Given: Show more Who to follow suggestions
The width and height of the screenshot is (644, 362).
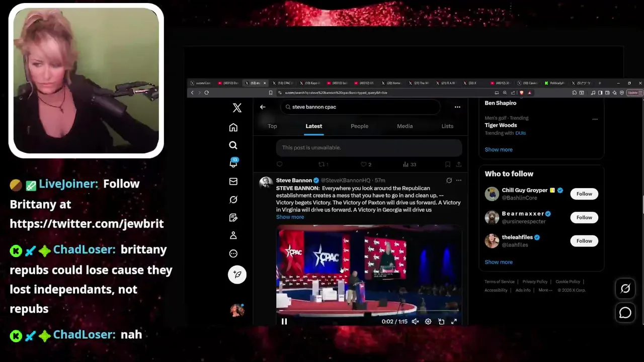Looking at the screenshot, I should click(499, 262).
